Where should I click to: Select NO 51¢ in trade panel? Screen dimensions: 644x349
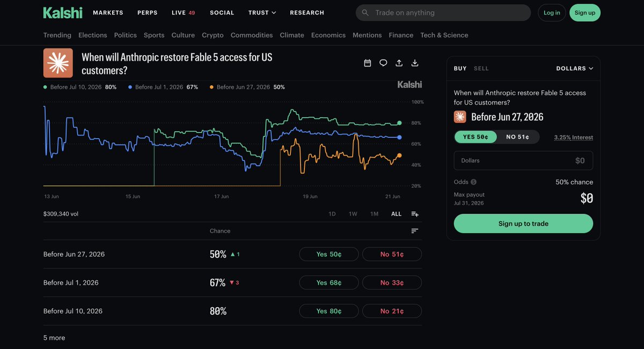point(517,137)
